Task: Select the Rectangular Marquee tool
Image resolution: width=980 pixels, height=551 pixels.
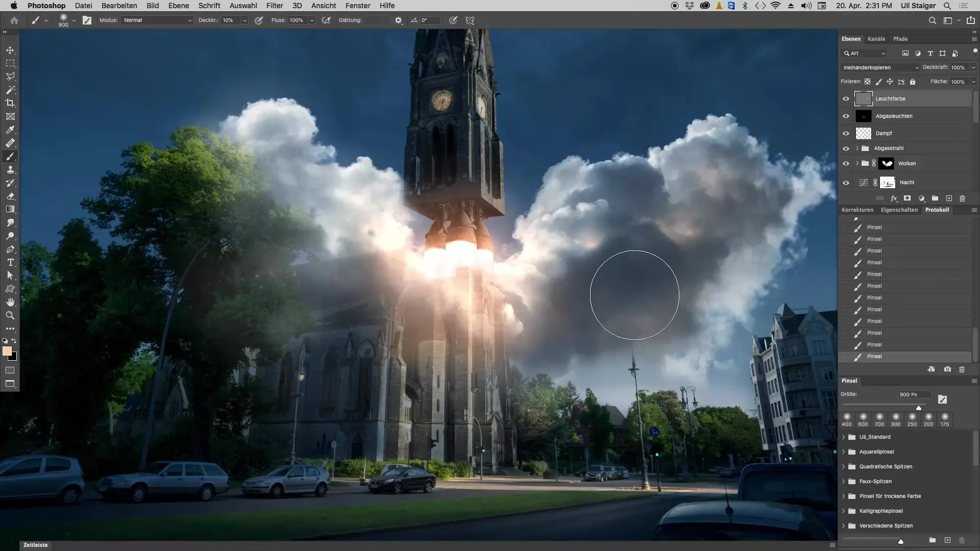Action: [x=10, y=63]
